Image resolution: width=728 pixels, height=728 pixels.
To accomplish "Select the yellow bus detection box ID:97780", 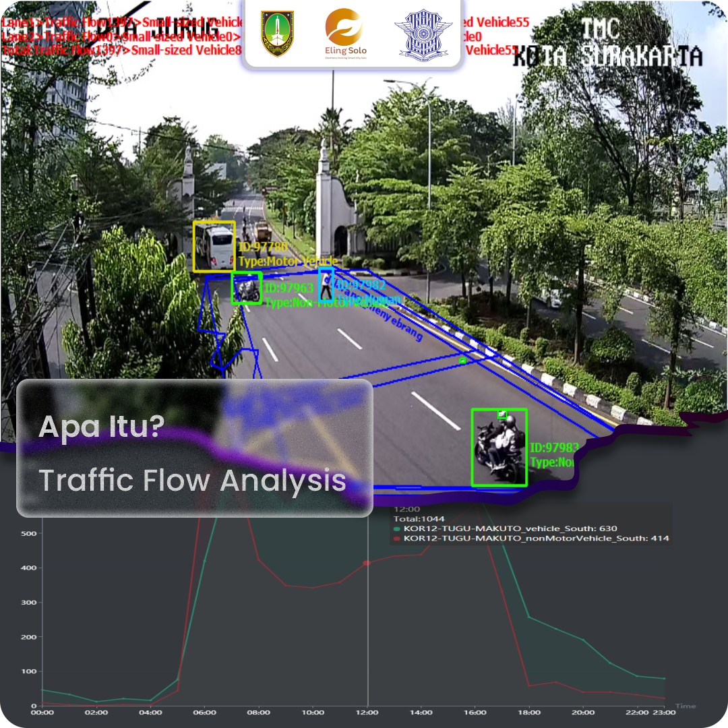I will [214, 247].
